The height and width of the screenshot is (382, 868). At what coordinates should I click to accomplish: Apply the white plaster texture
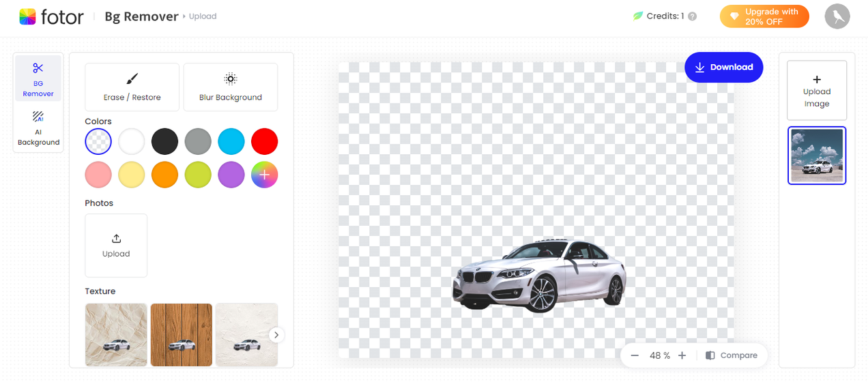tap(246, 335)
